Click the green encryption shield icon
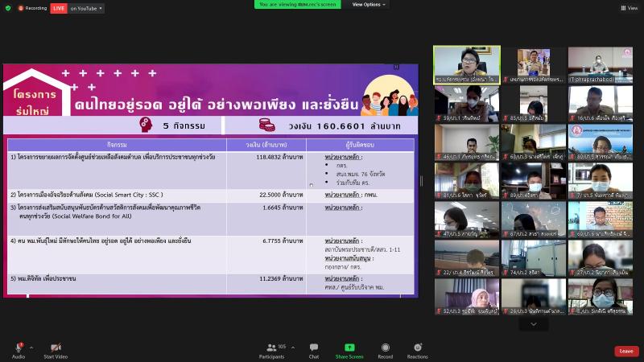The height and width of the screenshot is (362, 644). point(8,8)
